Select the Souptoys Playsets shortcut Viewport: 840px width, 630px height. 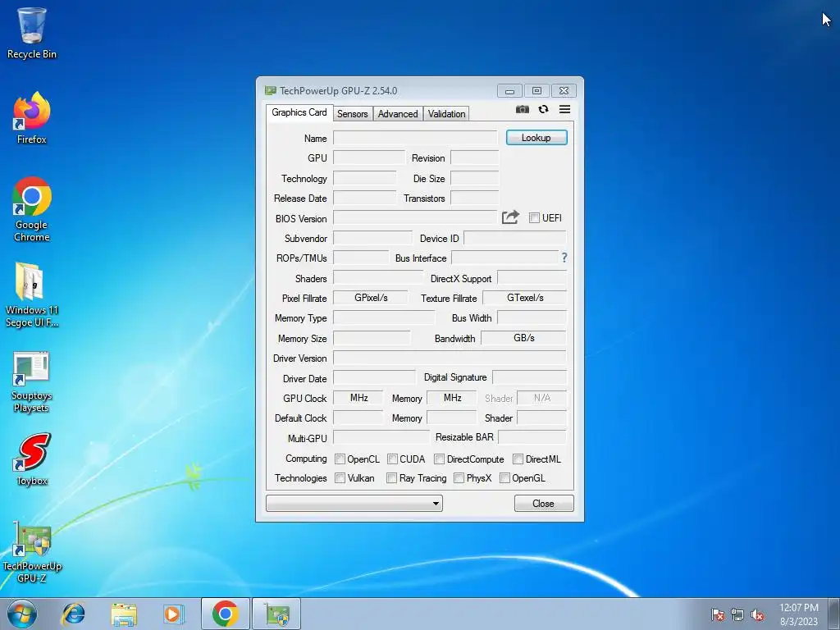tap(32, 382)
